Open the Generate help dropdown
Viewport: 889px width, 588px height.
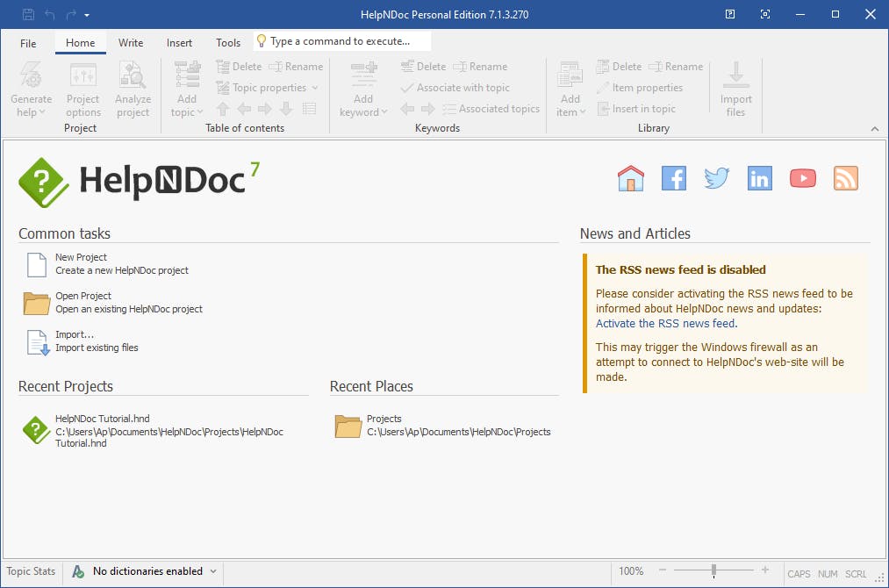[32, 89]
